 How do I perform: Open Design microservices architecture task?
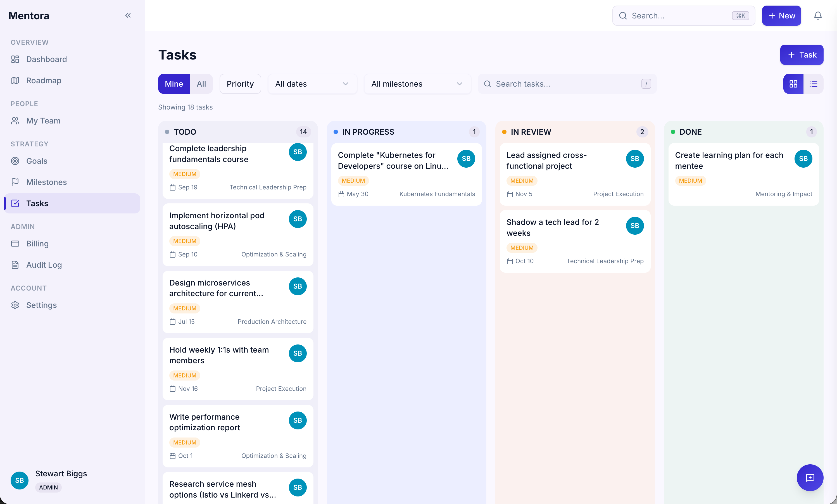pyautogui.click(x=238, y=302)
